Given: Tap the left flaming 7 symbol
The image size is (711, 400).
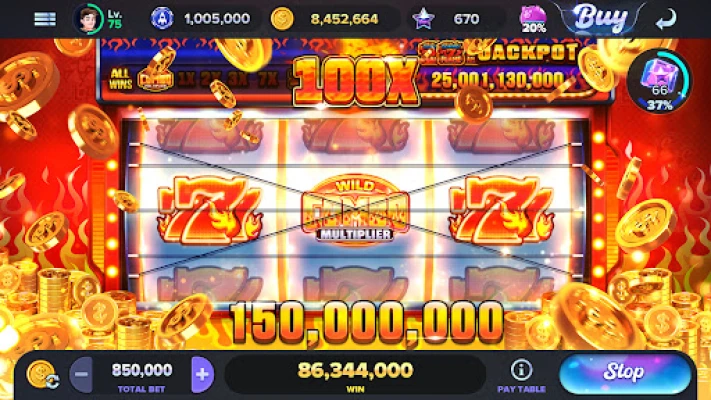Looking at the screenshot, I should (x=209, y=209).
